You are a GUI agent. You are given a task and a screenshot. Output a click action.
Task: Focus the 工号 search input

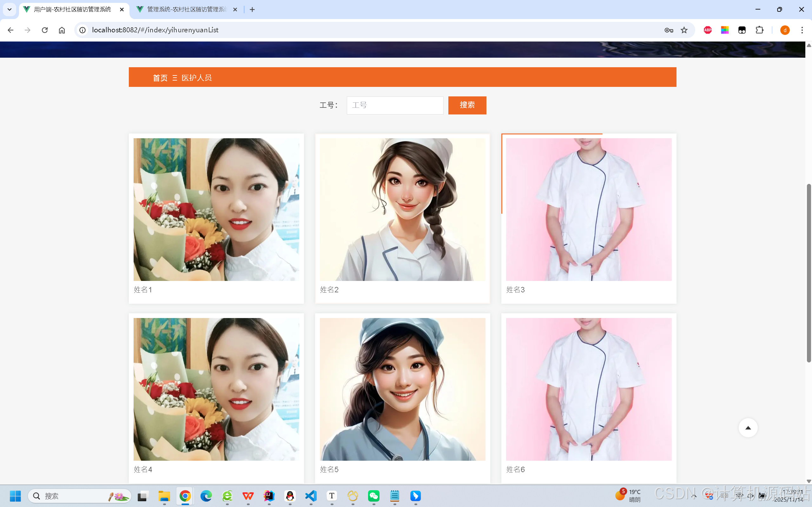point(395,105)
